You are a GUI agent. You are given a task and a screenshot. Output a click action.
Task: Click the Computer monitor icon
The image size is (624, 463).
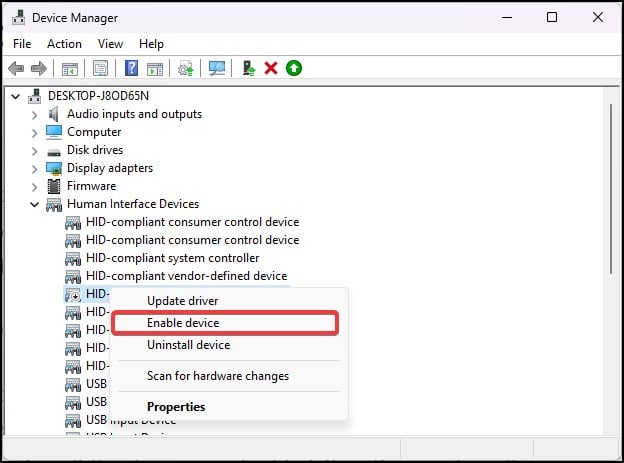pos(54,132)
